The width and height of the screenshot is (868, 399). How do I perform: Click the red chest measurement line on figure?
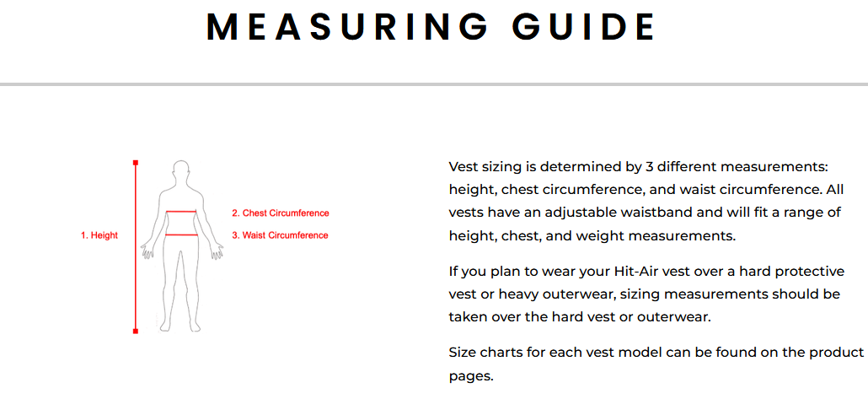coord(181,211)
